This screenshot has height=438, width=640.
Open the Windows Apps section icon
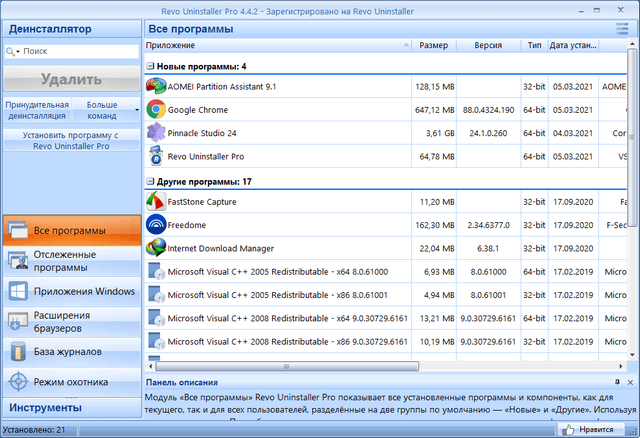(x=18, y=291)
